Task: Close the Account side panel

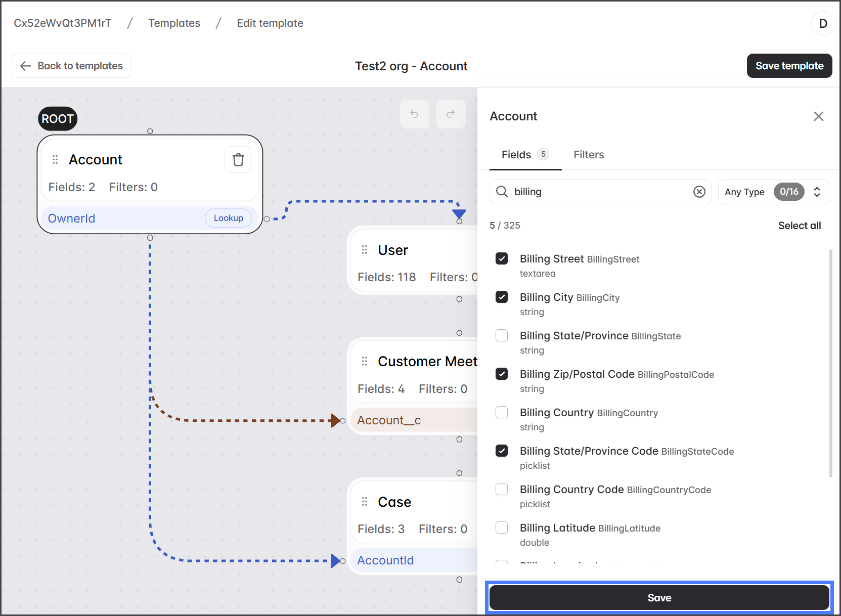Action: pyautogui.click(x=818, y=116)
